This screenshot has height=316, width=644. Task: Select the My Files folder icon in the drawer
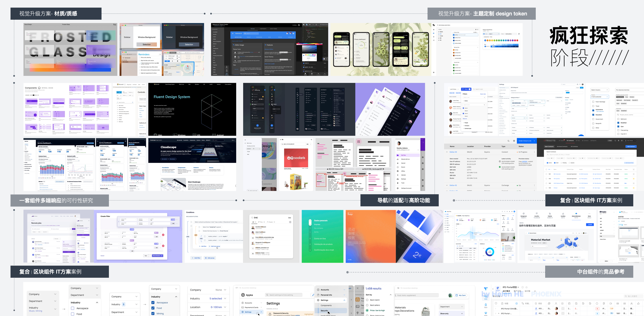coord(398,155)
